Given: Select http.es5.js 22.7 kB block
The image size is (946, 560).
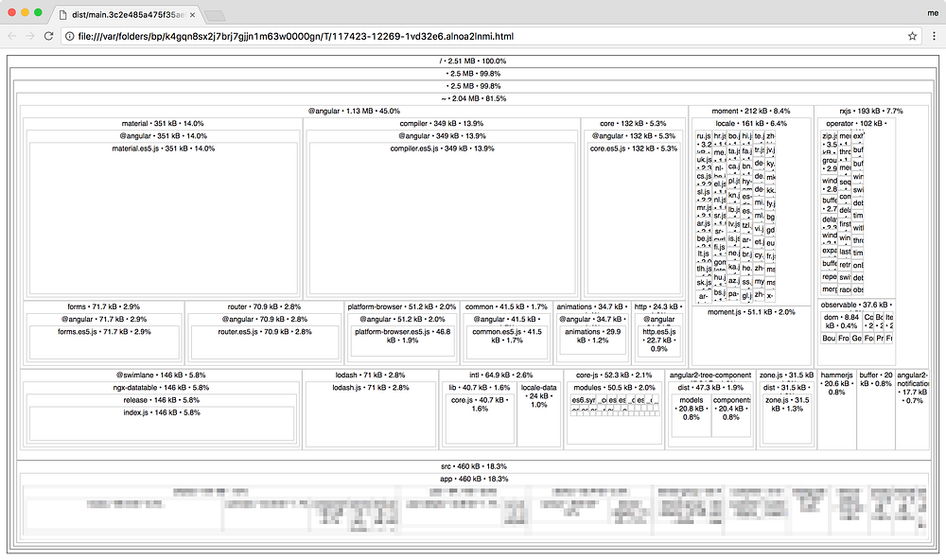Looking at the screenshot, I should (658, 342).
